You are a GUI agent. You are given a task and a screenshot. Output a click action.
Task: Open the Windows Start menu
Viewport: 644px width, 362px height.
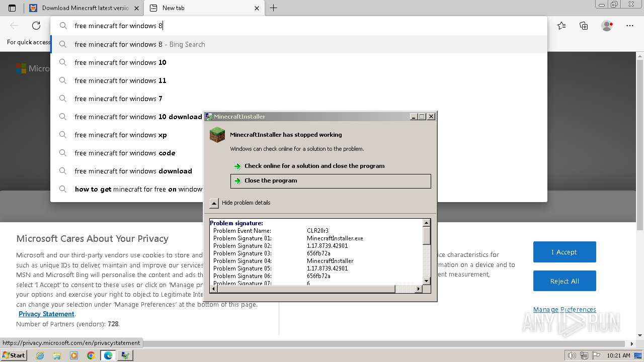tap(14, 355)
